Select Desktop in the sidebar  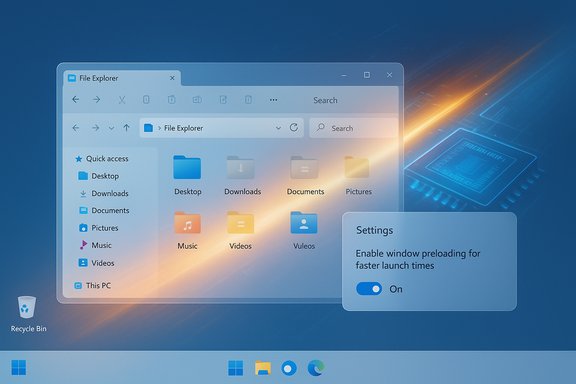(x=99, y=176)
